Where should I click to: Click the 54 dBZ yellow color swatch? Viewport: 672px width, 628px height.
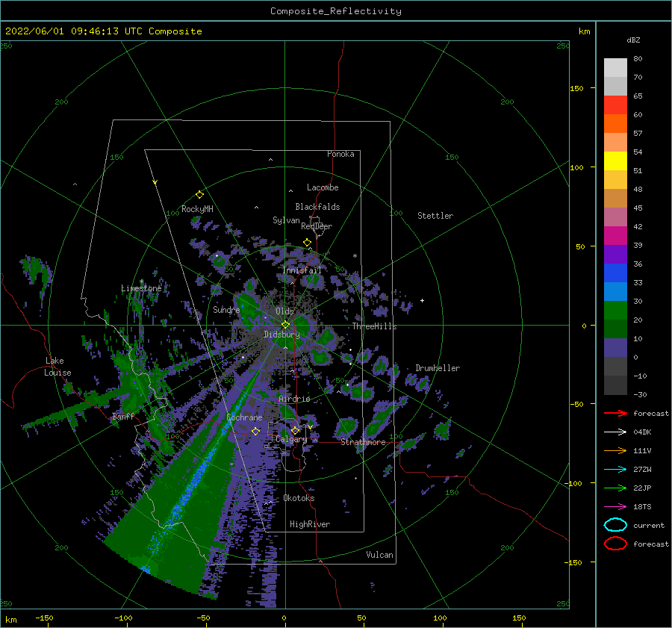click(615, 161)
